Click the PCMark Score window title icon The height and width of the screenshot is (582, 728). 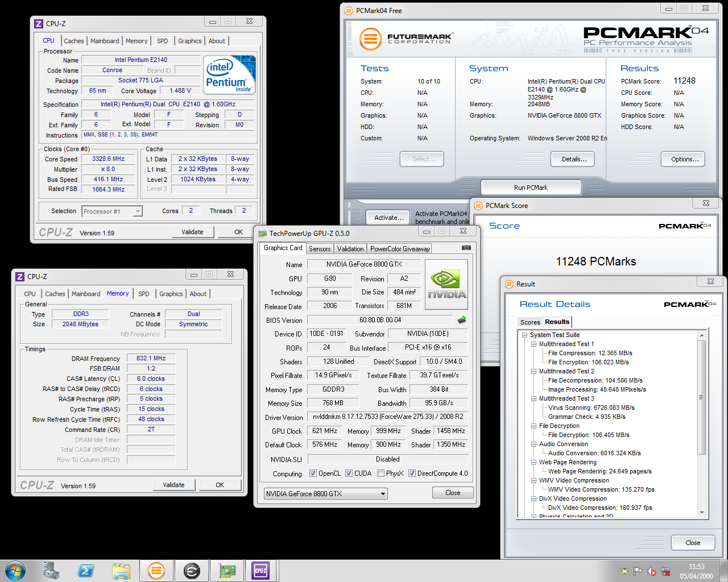point(478,206)
